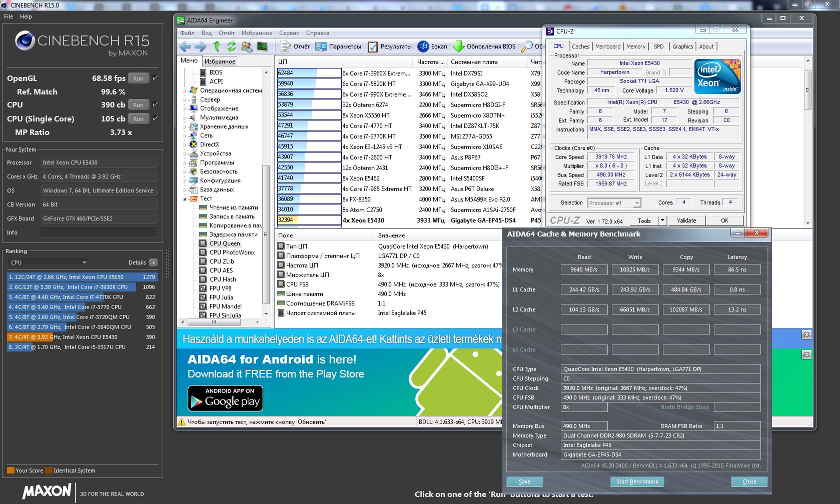Click the Частота column header in AIDA64
Viewport: 840px width, 504px height.
pyautogui.click(x=431, y=62)
